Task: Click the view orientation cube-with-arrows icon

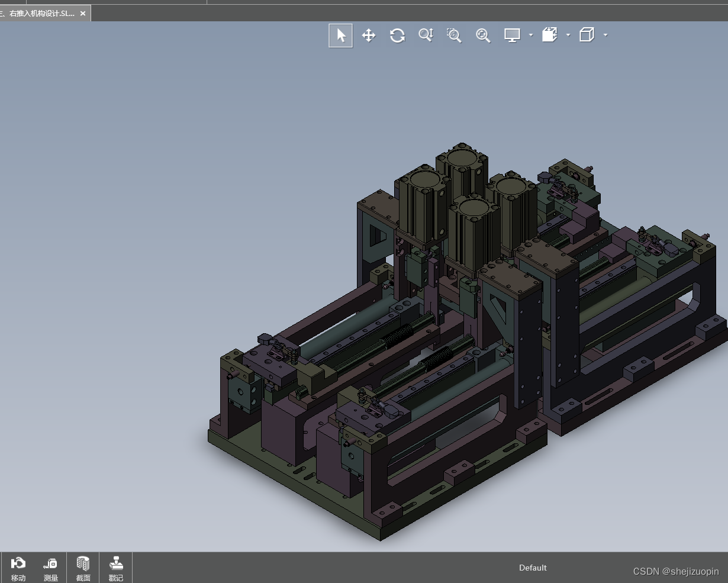Action: [x=550, y=36]
